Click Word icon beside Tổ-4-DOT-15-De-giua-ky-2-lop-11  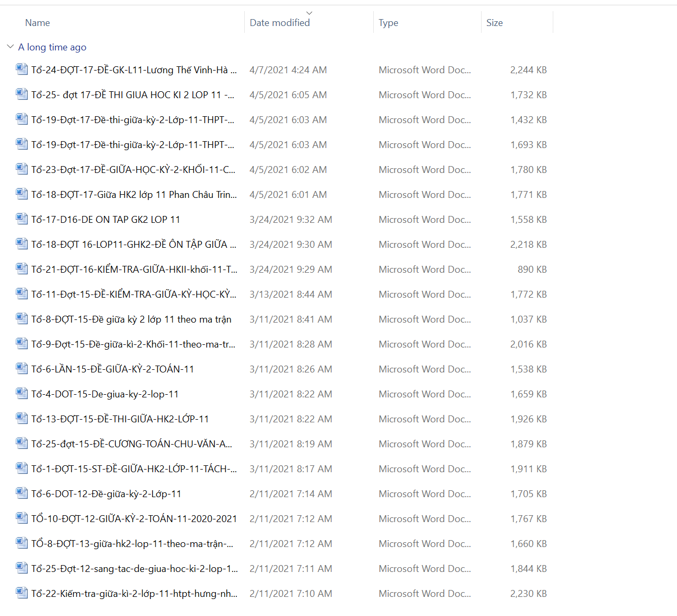tap(22, 394)
